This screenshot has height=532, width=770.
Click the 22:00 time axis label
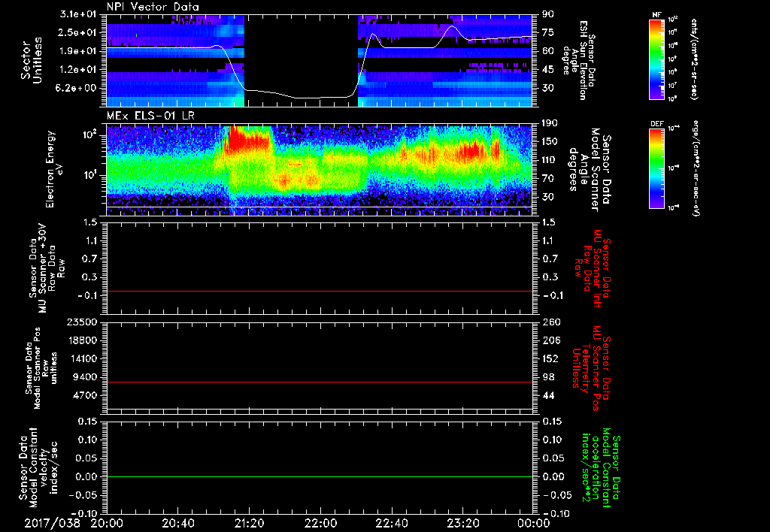tap(320, 523)
